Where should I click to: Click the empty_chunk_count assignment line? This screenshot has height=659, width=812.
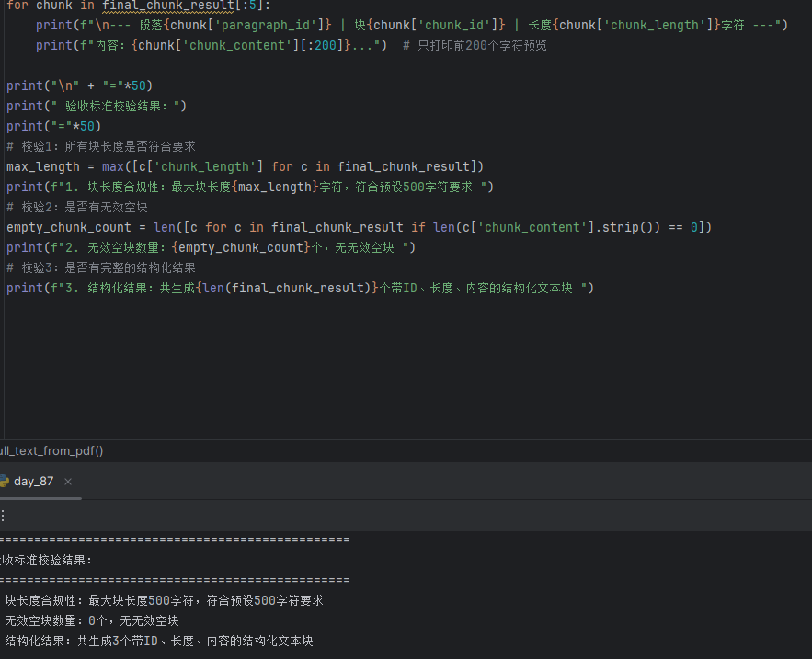click(x=359, y=227)
